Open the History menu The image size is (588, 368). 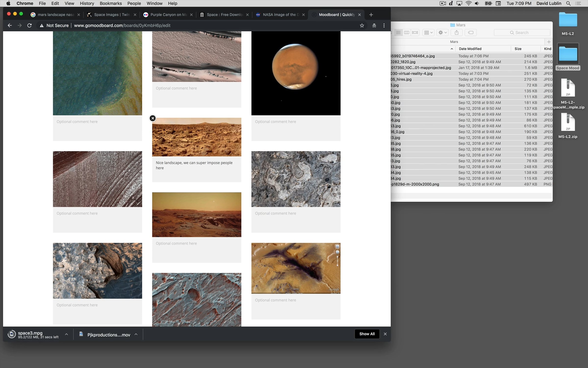(87, 3)
